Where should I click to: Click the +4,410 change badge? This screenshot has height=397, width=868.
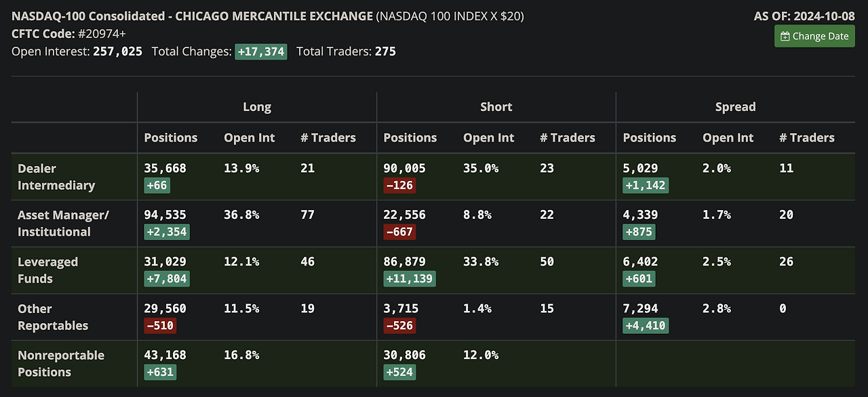(646, 325)
